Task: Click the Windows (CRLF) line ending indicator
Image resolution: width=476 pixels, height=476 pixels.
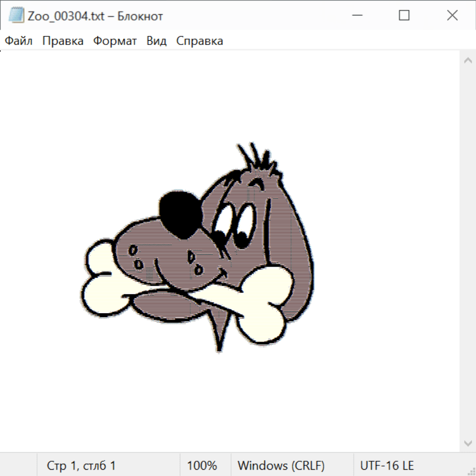Action: 281,466
